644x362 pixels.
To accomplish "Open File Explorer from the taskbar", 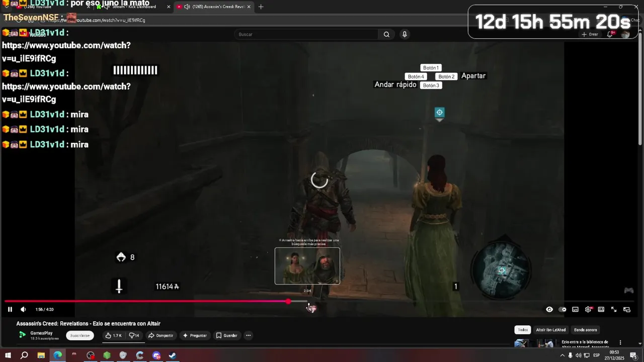I will click(41, 355).
